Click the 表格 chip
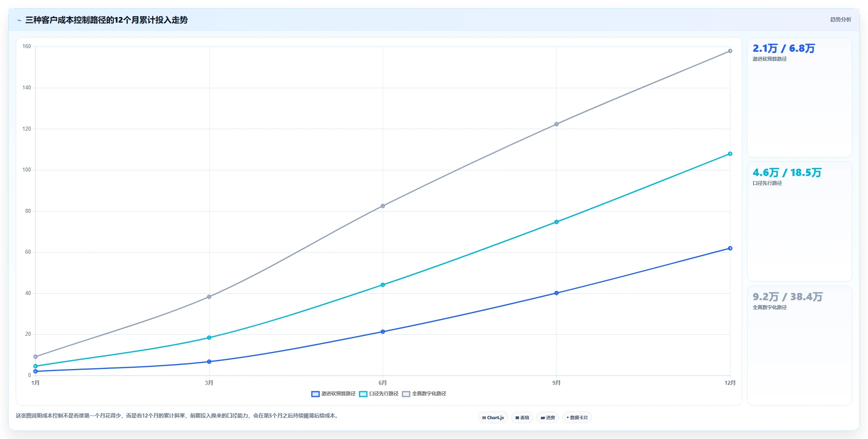The image size is (868, 439). point(522,418)
